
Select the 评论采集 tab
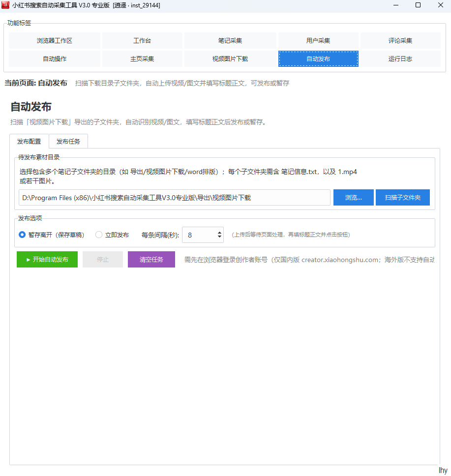click(400, 41)
